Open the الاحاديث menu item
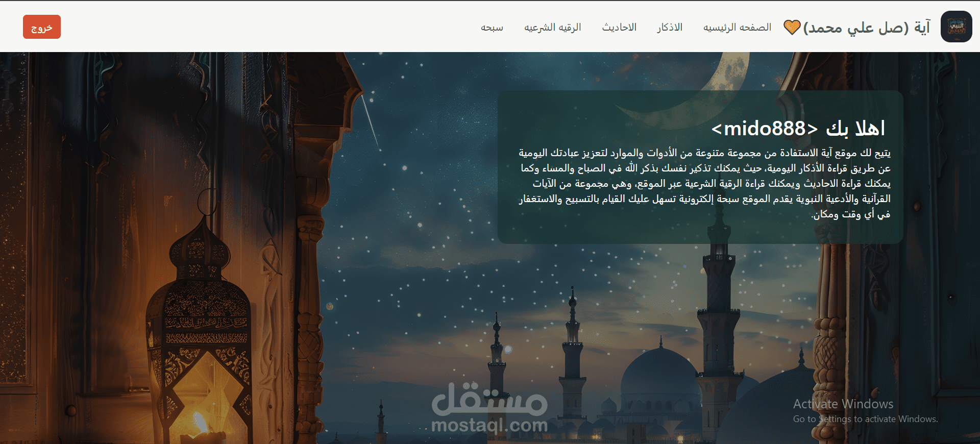Screen dimensions: 980x444 point(619,27)
